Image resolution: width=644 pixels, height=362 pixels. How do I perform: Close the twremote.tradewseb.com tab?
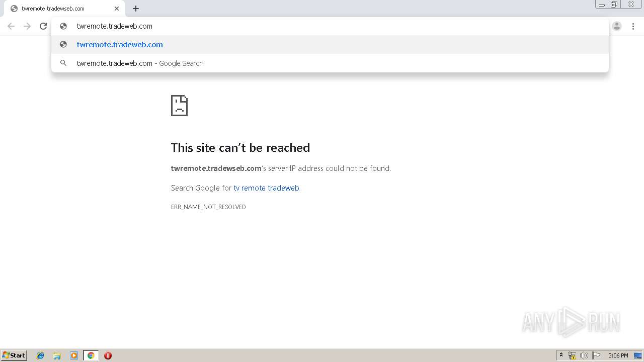[117, 9]
